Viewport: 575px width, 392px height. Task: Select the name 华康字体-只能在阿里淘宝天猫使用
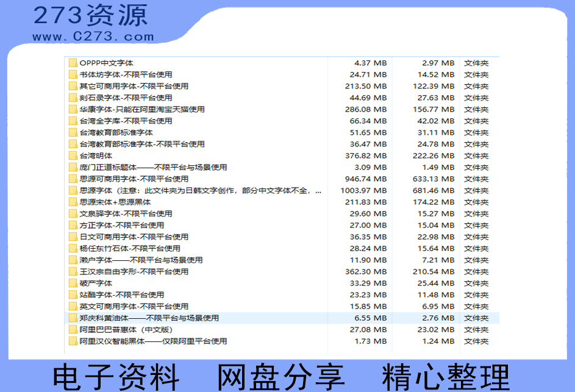[x=142, y=109]
